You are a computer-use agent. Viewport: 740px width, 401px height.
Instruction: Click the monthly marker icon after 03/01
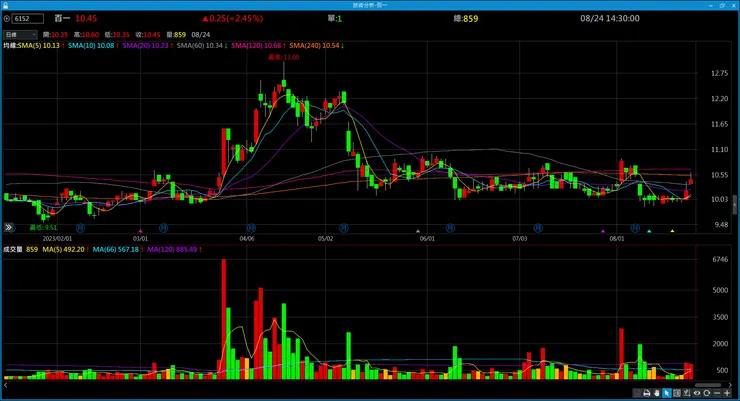163,228
